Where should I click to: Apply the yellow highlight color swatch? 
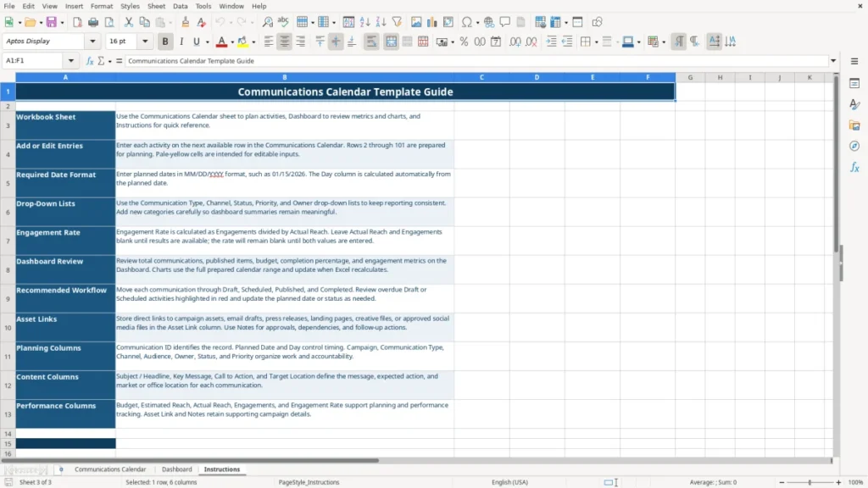tap(242, 42)
